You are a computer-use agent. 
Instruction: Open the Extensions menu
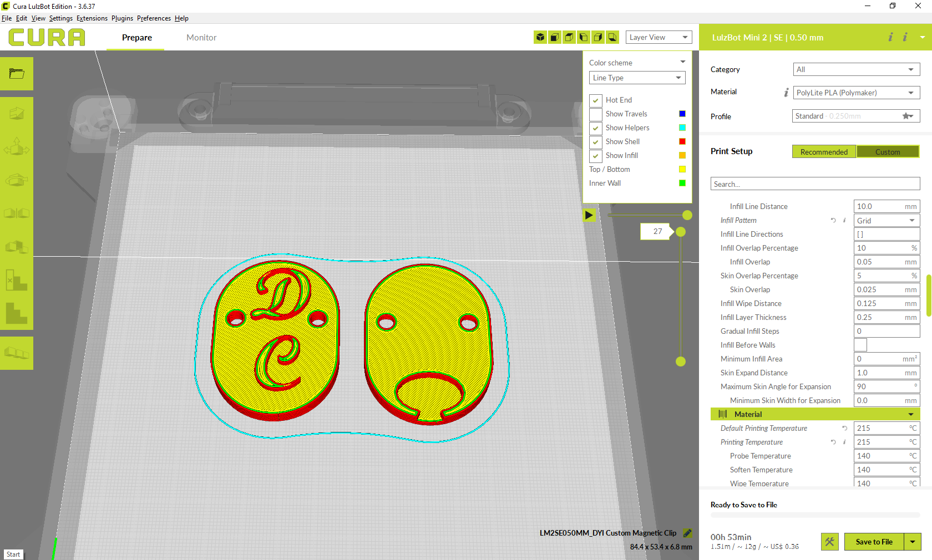(x=92, y=18)
